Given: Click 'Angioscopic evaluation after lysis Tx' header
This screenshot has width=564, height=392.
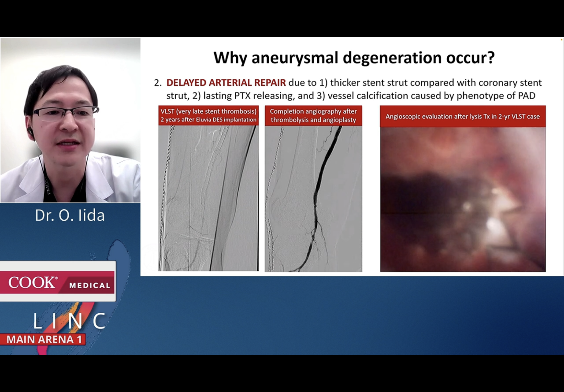Looking at the screenshot, I should [x=463, y=116].
